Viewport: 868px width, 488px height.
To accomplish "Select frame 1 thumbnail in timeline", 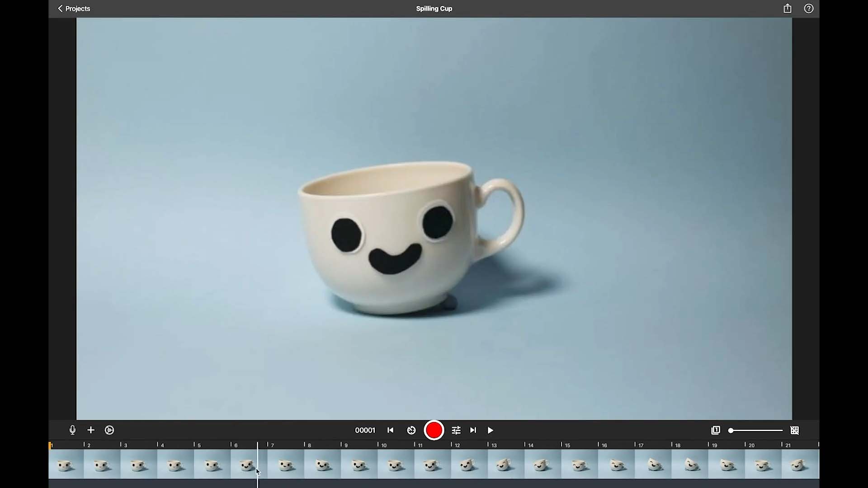I will click(x=66, y=464).
